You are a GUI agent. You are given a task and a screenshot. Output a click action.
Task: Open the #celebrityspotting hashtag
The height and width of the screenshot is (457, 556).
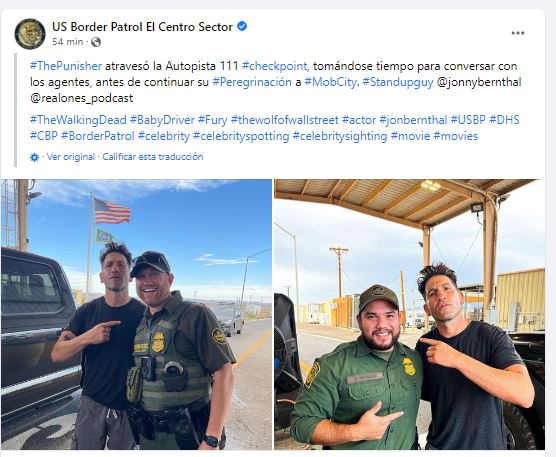click(241, 136)
